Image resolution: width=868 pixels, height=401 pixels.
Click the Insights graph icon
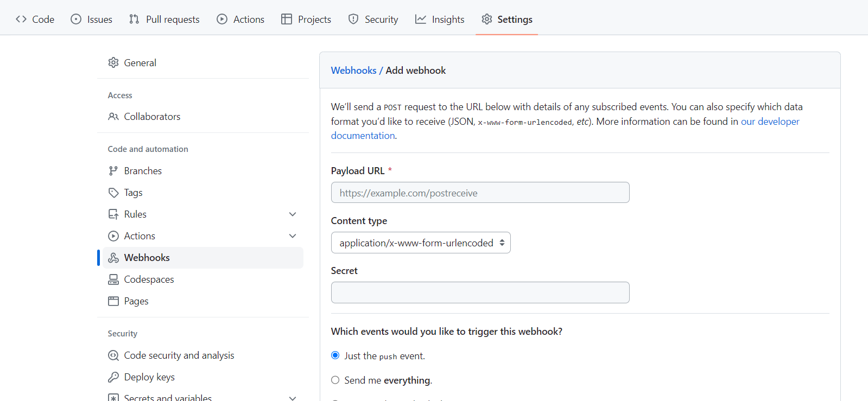coord(421,20)
